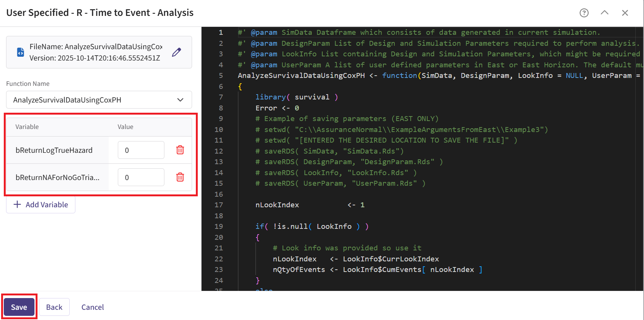Click code line 7 with library survival

tap(297, 97)
